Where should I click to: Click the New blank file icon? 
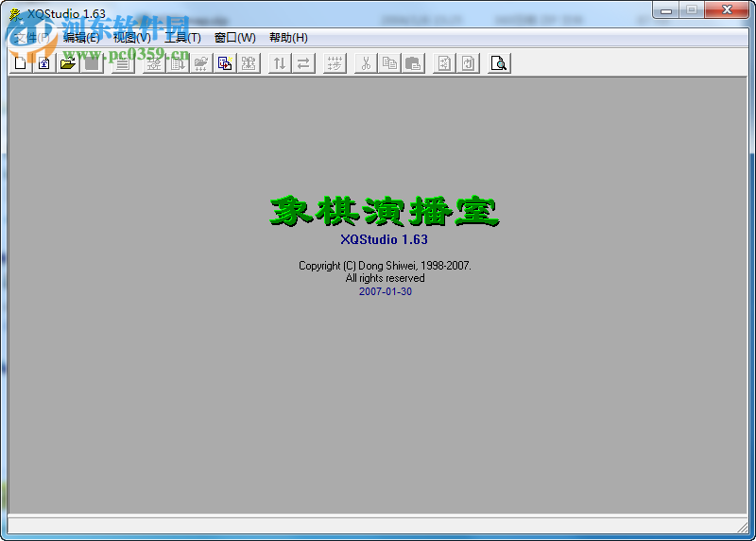[x=21, y=63]
